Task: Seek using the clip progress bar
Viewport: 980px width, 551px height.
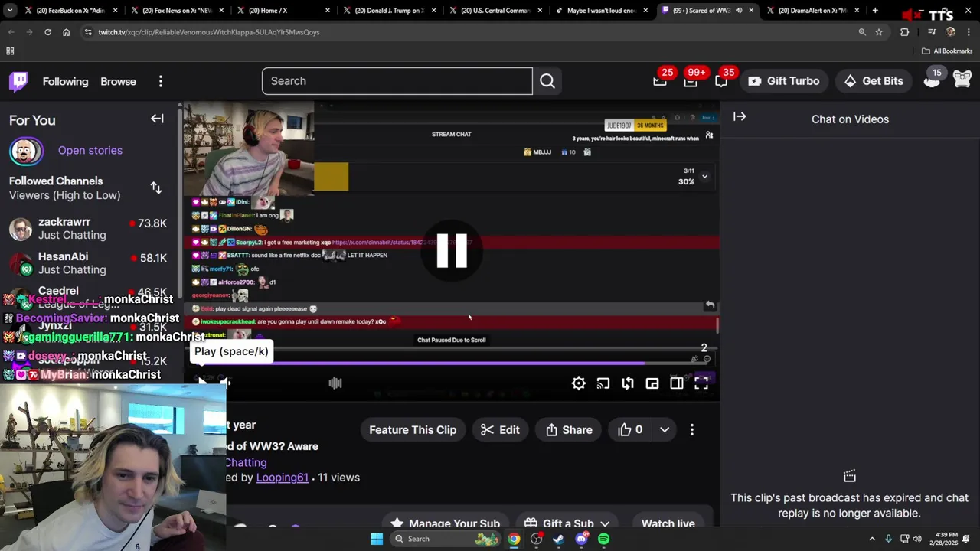Action: click(x=452, y=364)
